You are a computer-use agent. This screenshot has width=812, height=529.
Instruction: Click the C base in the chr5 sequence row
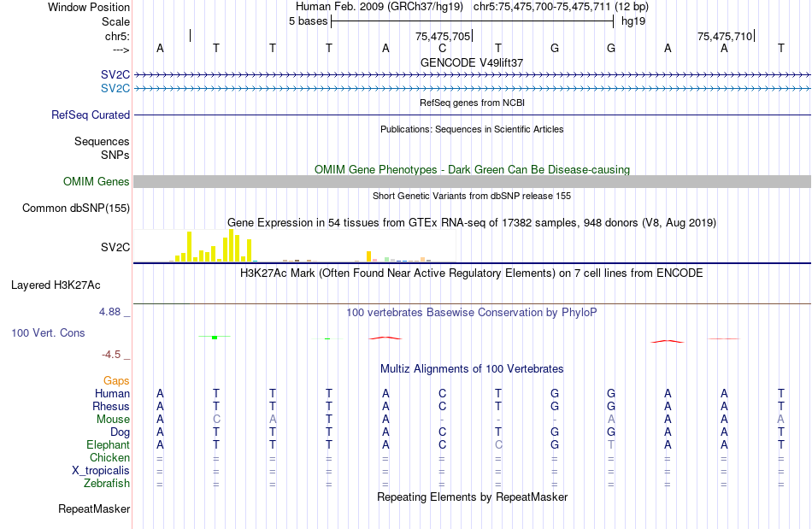coord(442,48)
